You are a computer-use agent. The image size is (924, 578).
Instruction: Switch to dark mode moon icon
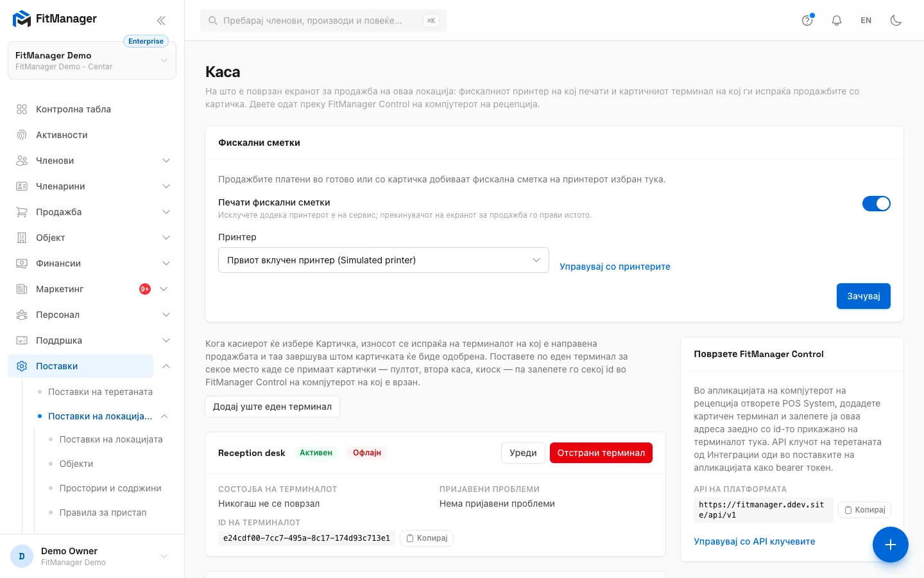pyautogui.click(x=896, y=21)
